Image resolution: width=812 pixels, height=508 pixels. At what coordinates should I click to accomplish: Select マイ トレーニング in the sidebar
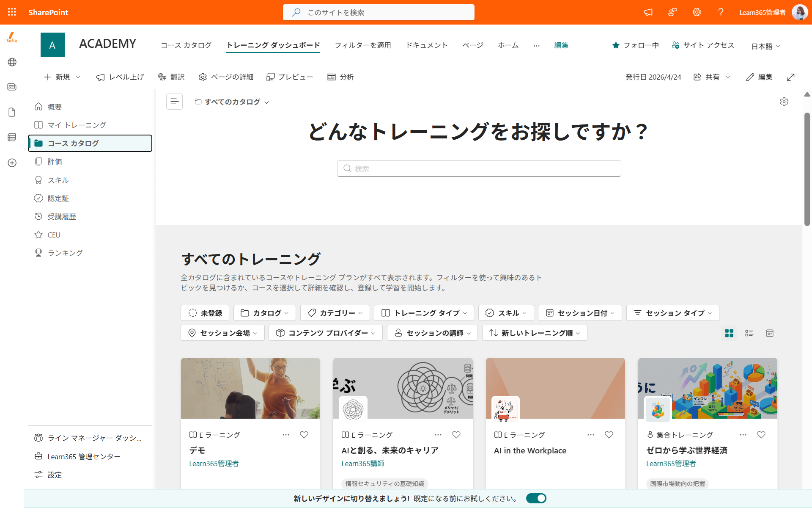pyautogui.click(x=90, y=125)
